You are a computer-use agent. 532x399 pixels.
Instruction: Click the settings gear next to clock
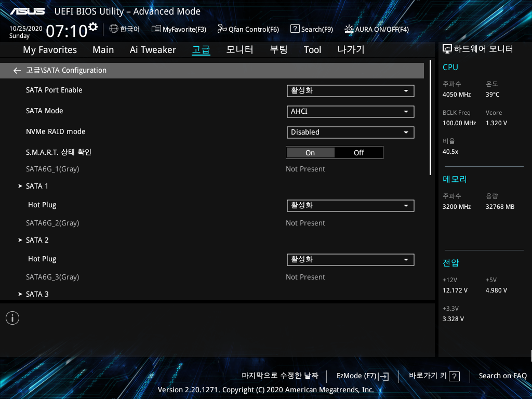point(92,26)
